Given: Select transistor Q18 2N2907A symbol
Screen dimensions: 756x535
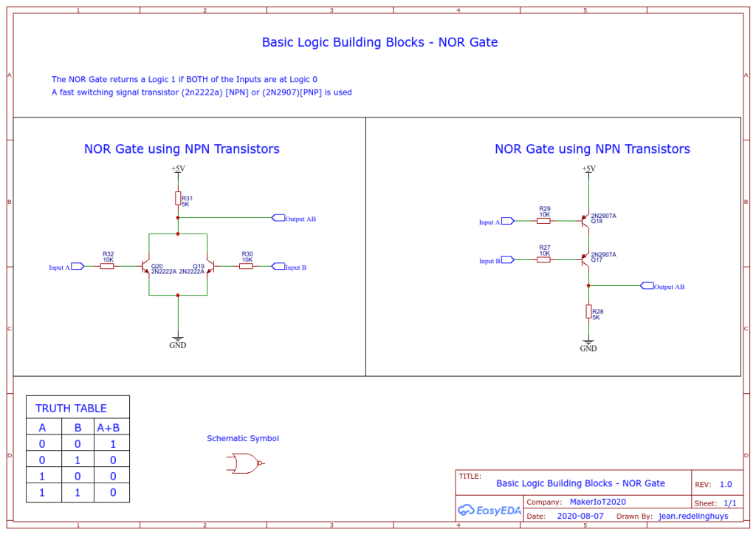Looking at the screenshot, I should (585, 221).
